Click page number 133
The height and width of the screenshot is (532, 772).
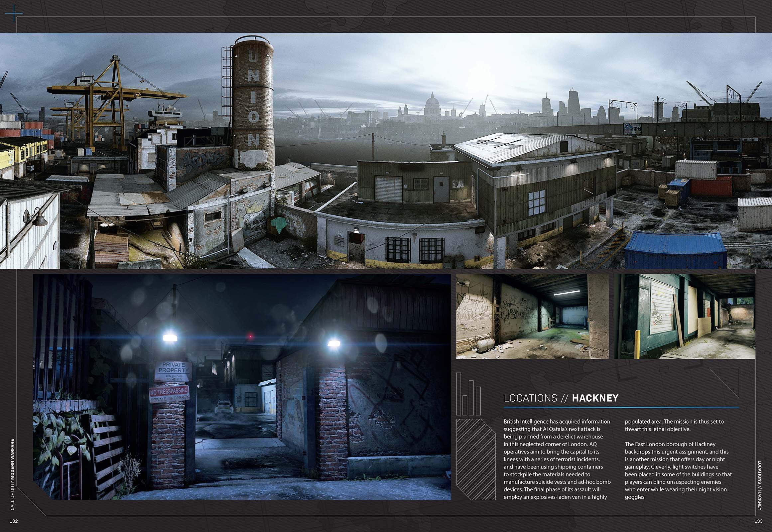tap(758, 521)
